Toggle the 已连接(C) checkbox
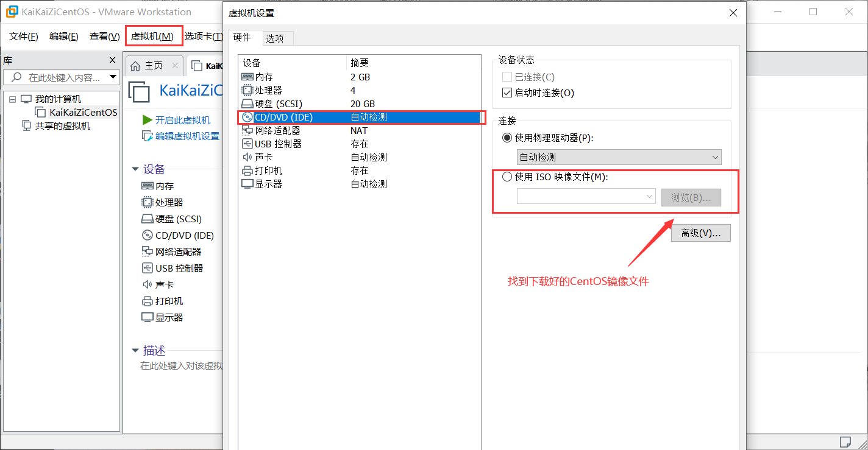 507,77
